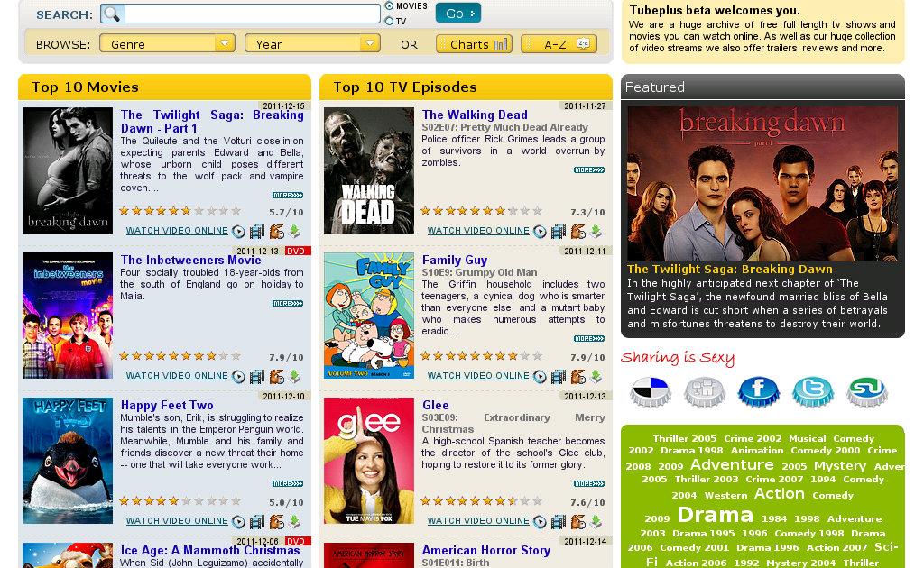Screen dimensions: 924x568
Task: Click the eMule donkey icon for Glee
Action: coord(578,521)
